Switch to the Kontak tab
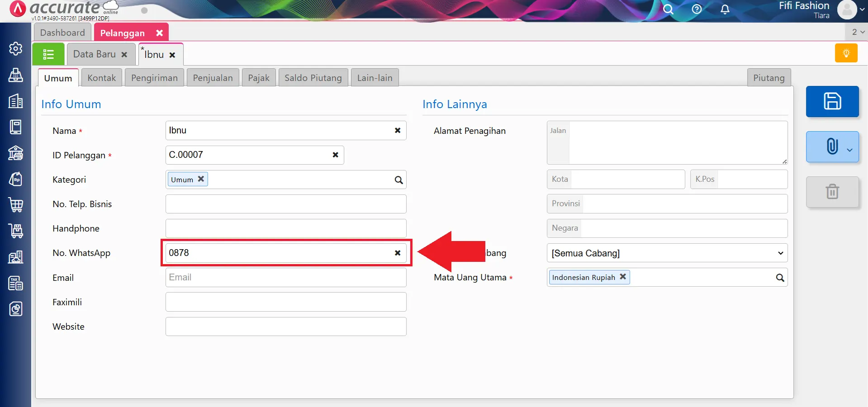This screenshot has width=868, height=407. pos(101,78)
